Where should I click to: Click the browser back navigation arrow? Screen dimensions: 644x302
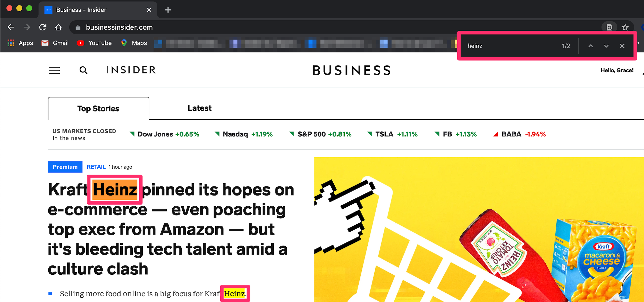coord(11,28)
